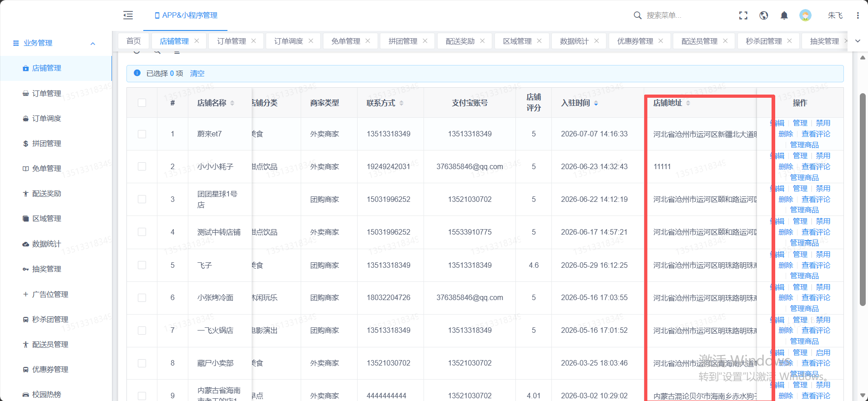Open the language globe icon
Viewport: 868px width, 401px height.
point(764,15)
